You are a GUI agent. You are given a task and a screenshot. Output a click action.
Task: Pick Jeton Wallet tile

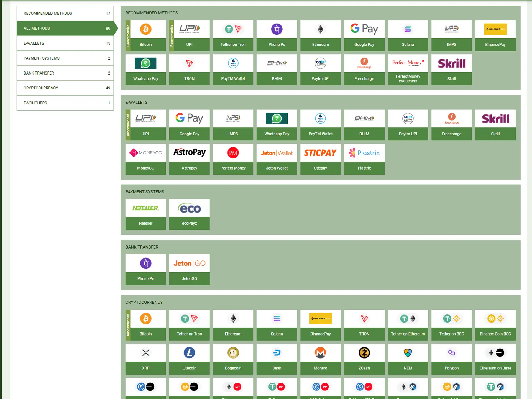point(277,159)
